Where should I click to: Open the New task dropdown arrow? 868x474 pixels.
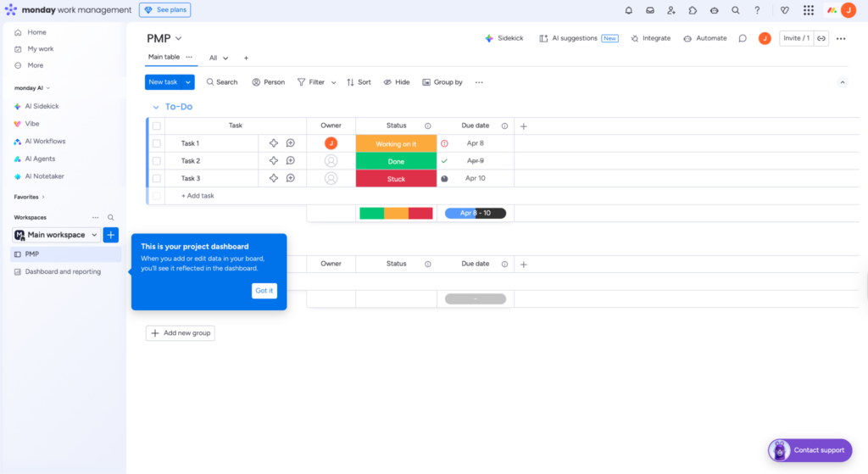[188, 82]
